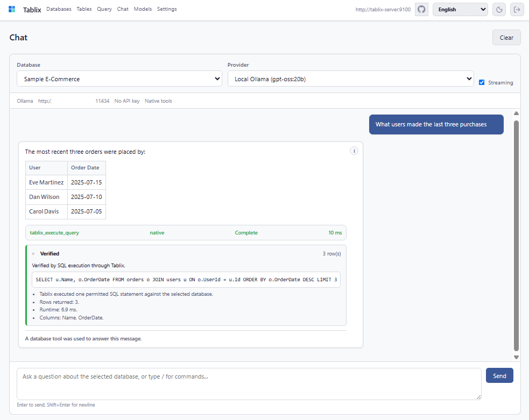Click the chat scrollbar thumb
This screenshot has height=420, width=529.
point(516,236)
